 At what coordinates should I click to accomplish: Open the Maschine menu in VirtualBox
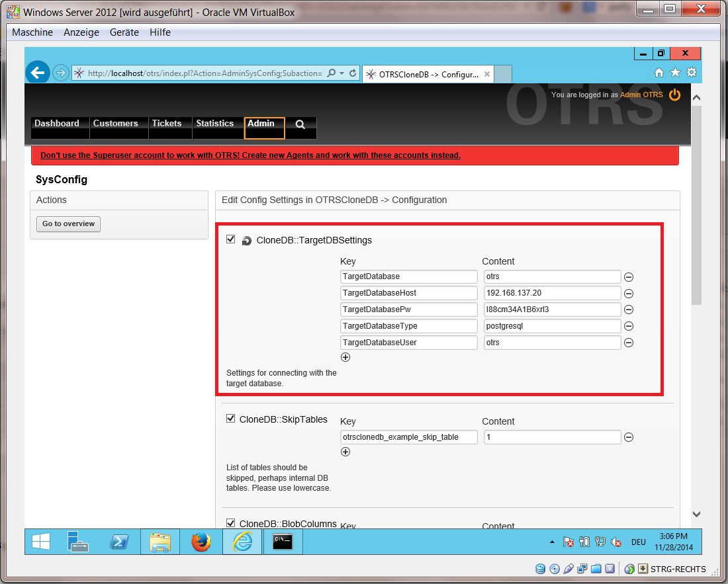pos(32,32)
